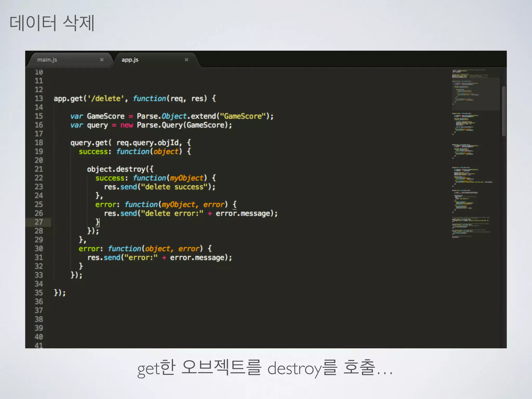Click line number 18 in gutter
This screenshot has width=532, height=399.
pyautogui.click(x=39, y=143)
